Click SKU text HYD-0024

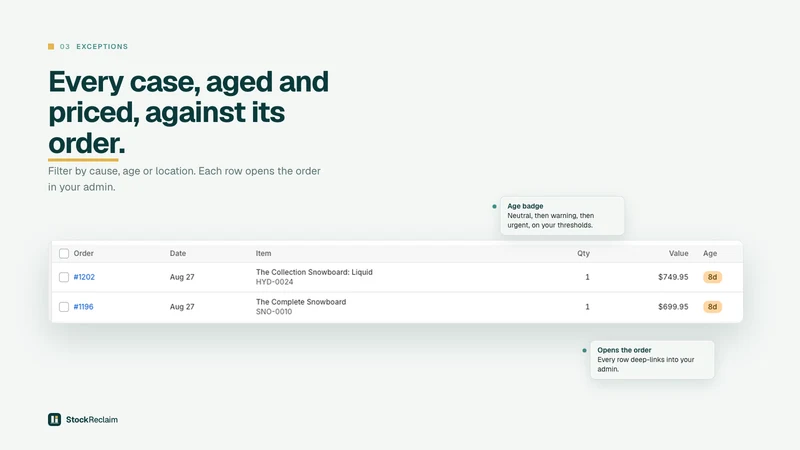pyautogui.click(x=274, y=282)
